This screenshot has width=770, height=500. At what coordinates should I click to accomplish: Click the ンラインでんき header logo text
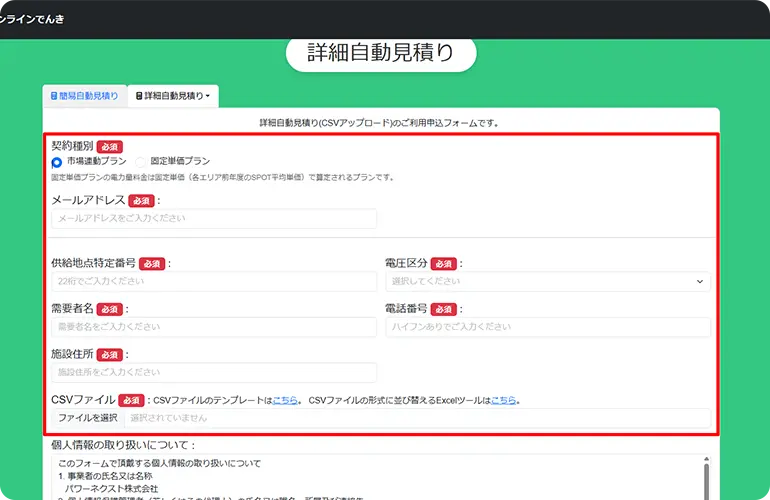coord(32,19)
